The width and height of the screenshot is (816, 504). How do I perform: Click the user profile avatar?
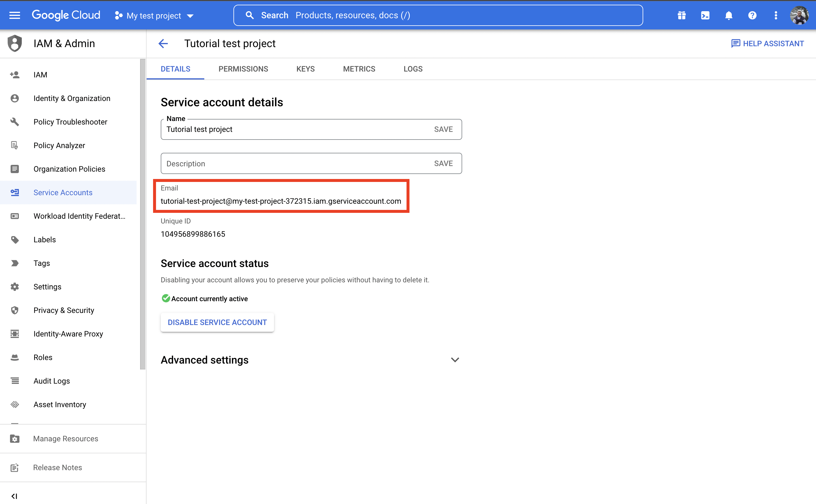click(799, 15)
